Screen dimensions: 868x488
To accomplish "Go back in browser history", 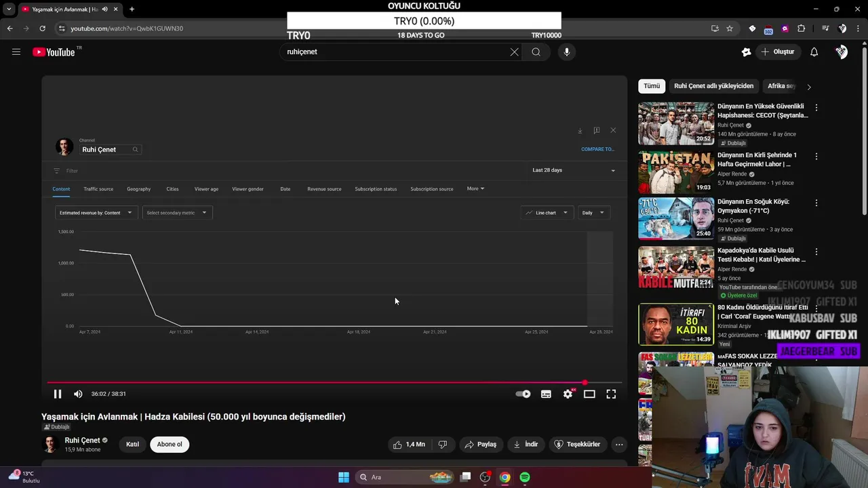I will coord(9,28).
